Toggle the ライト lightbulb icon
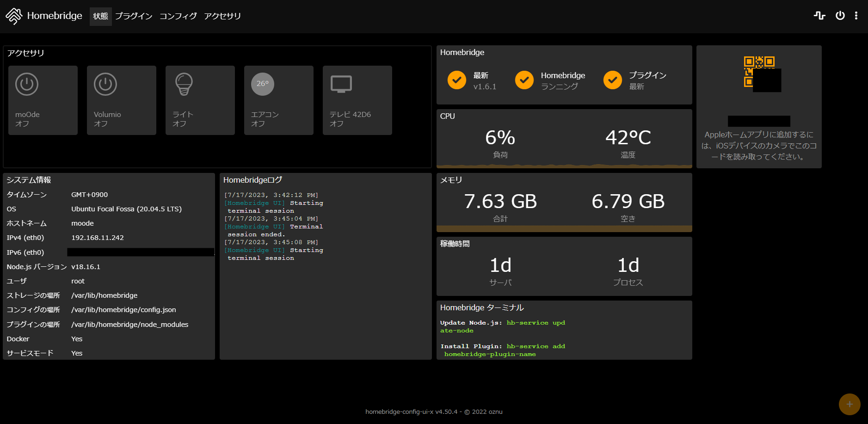Image resolution: width=868 pixels, height=424 pixels. 184,84
